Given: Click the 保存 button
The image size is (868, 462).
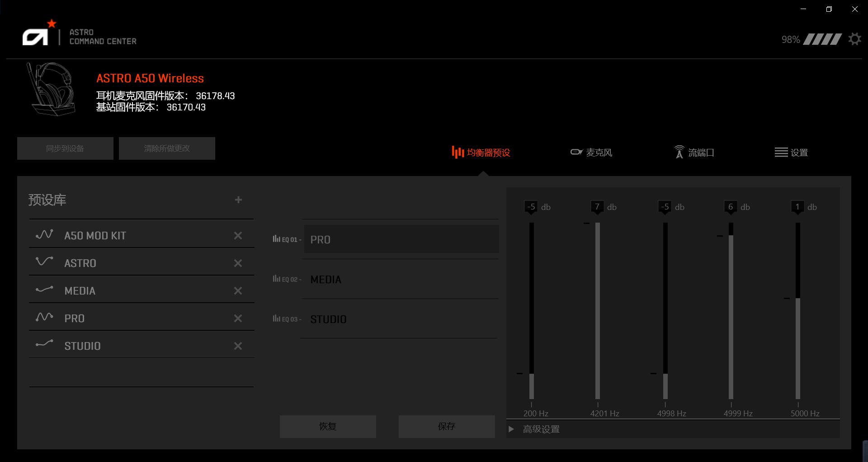Looking at the screenshot, I should (x=447, y=426).
